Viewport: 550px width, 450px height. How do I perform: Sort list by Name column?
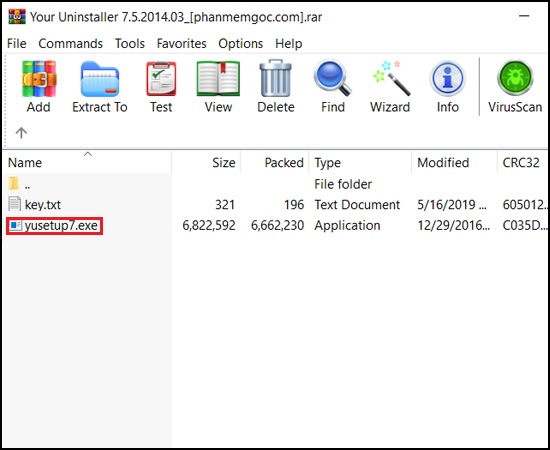(x=87, y=162)
